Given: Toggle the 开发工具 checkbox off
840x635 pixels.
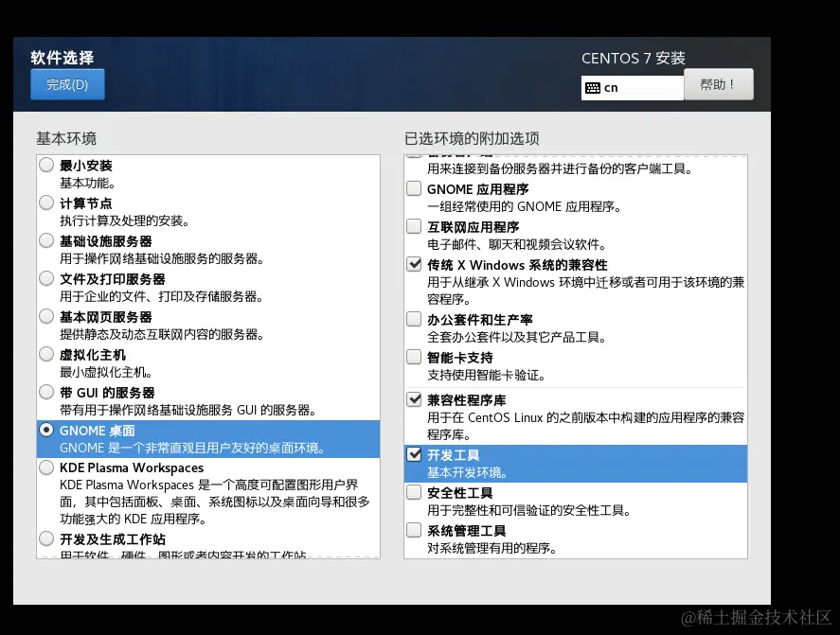Looking at the screenshot, I should [414, 454].
